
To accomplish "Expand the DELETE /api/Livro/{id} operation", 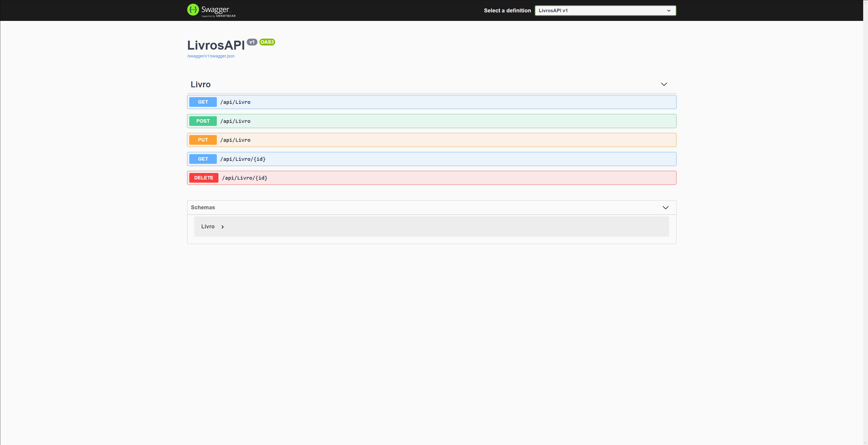I will point(432,178).
